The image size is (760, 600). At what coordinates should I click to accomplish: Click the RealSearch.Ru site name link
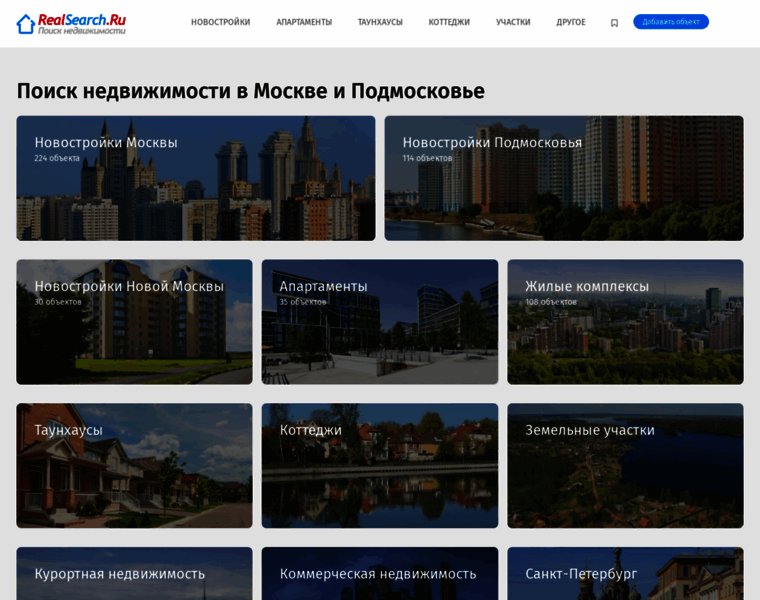pos(81,20)
